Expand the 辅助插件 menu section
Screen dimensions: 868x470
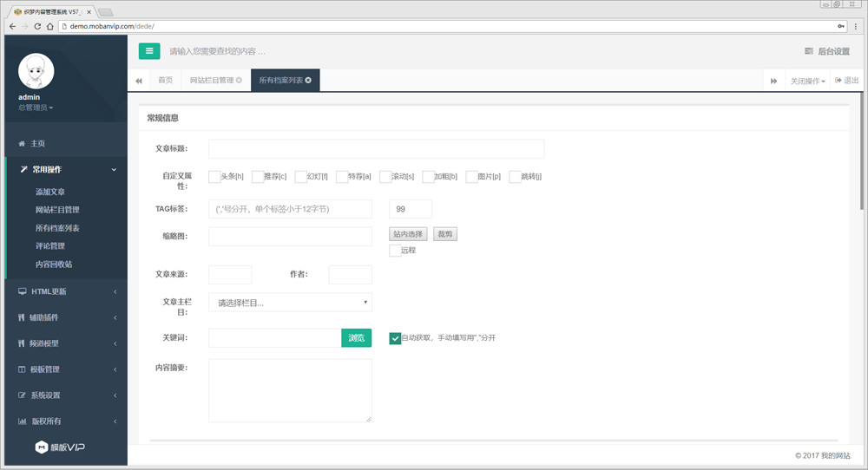(x=115, y=317)
